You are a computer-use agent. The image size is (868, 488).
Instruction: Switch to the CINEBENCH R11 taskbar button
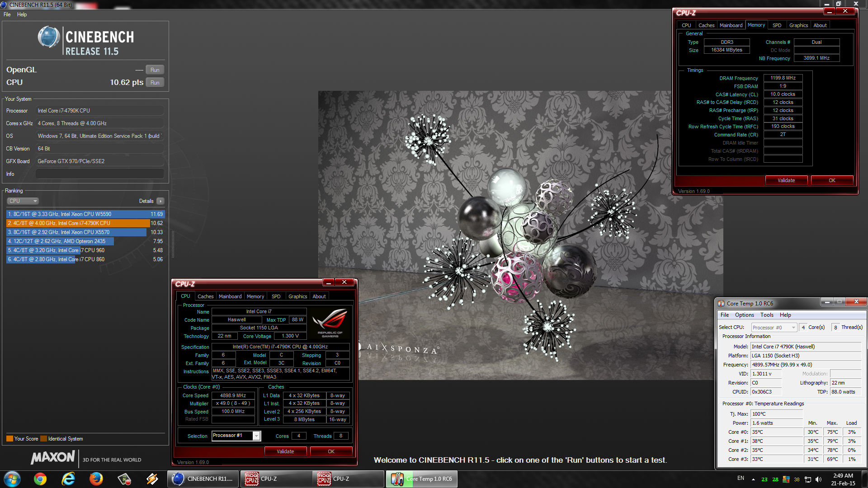coord(203,479)
